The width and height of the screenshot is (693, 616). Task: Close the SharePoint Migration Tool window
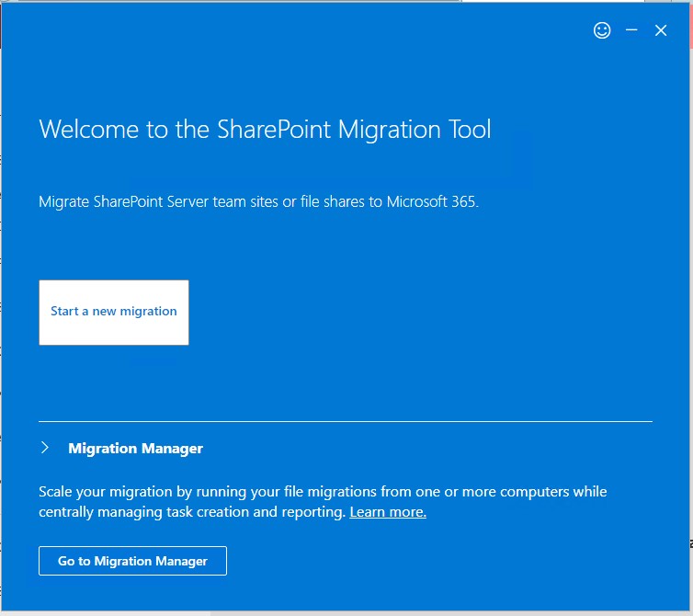click(661, 30)
